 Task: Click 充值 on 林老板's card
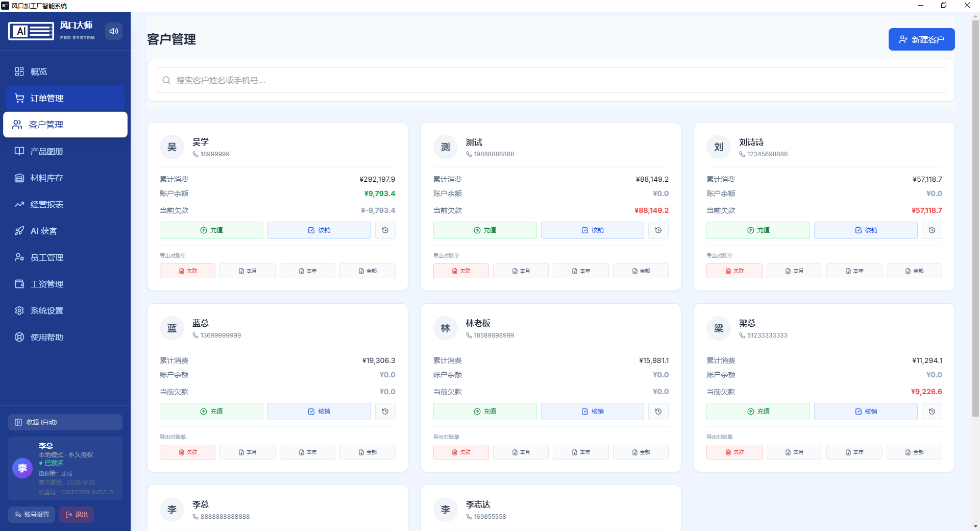(485, 412)
